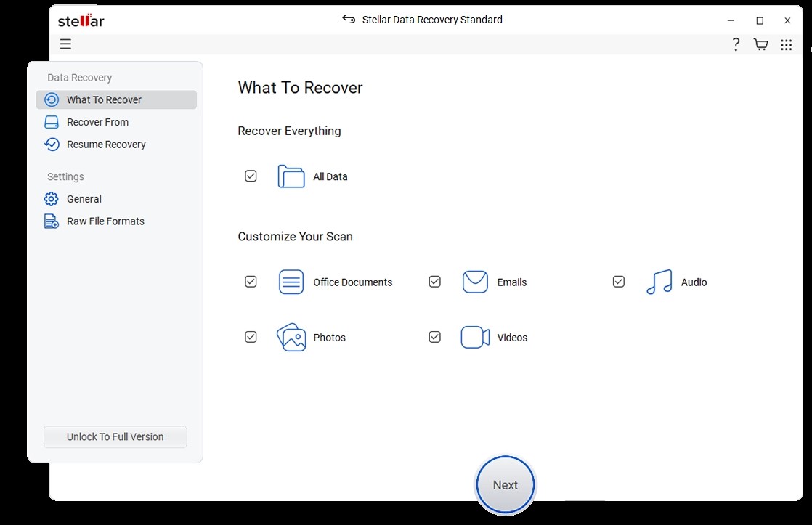Click the Photos image icon
The image size is (812, 525).
pos(291,337)
